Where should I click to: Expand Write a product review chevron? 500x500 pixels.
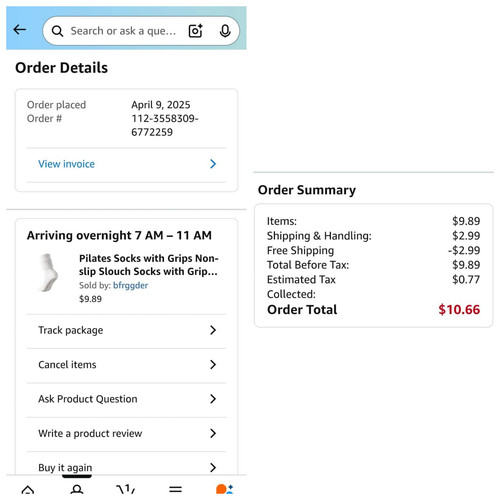tap(213, 433)
